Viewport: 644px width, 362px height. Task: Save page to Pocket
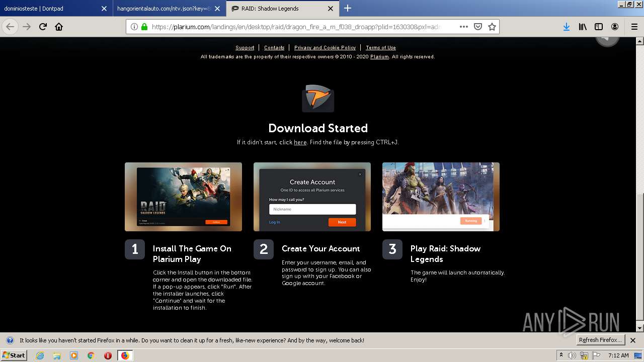[478, 27]
